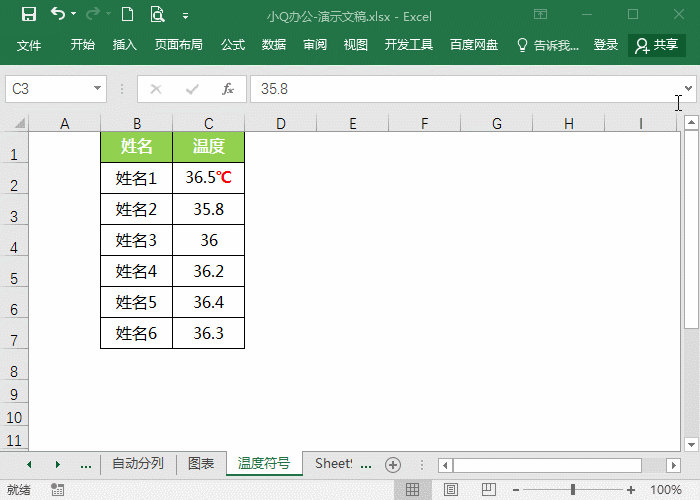Image resolution: width=700 pixels, height=500 pixels.
Task: Click next sheet navigation arrow
Action: pos(58,464)
